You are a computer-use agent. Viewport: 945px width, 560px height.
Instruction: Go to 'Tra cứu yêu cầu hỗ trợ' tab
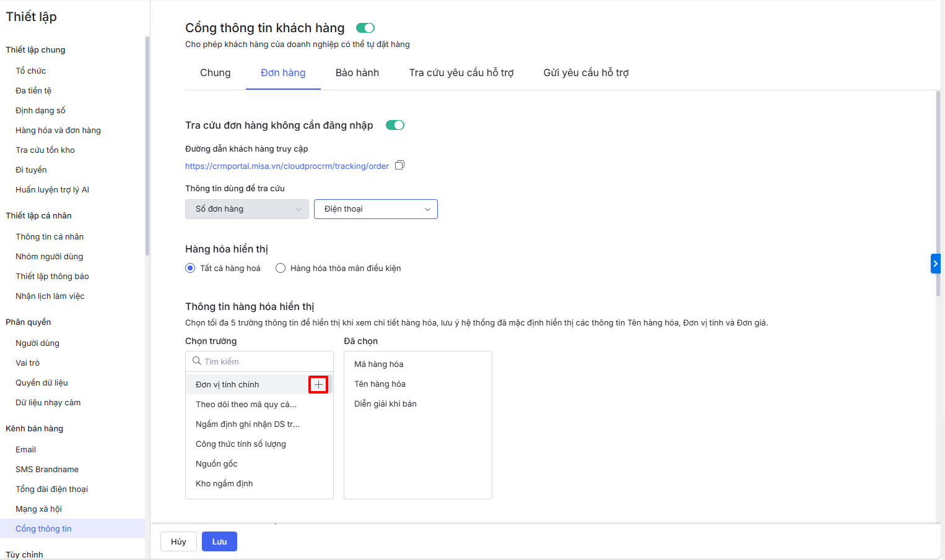pyautogui.click(x=461, y=73)
